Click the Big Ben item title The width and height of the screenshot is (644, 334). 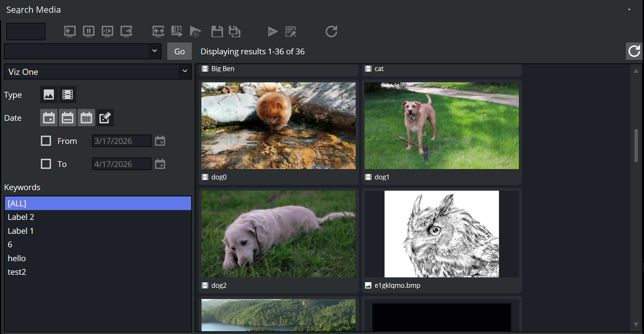coord(223,69)
